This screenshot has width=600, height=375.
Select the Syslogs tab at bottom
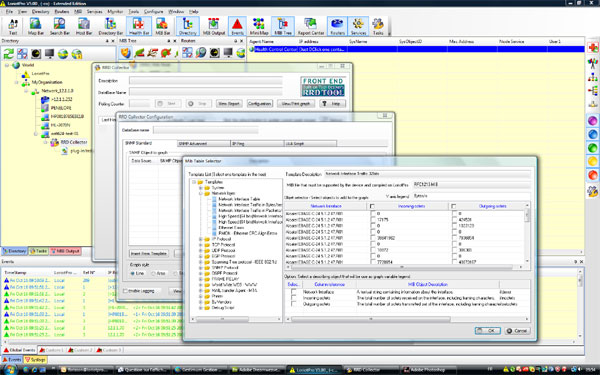36,360
